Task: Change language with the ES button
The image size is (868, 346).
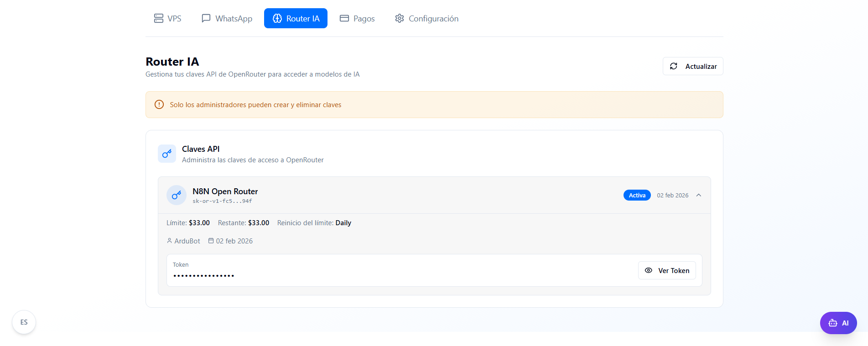Action: [24, 322]
